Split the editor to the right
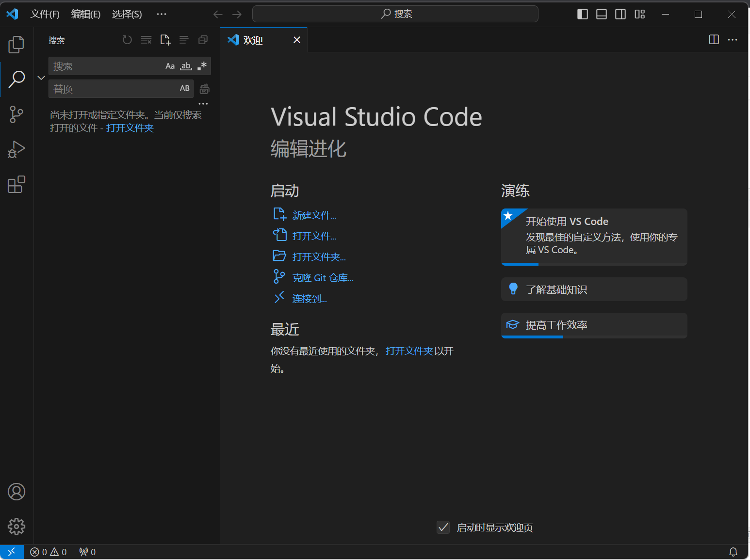 (x=714, y=39)
